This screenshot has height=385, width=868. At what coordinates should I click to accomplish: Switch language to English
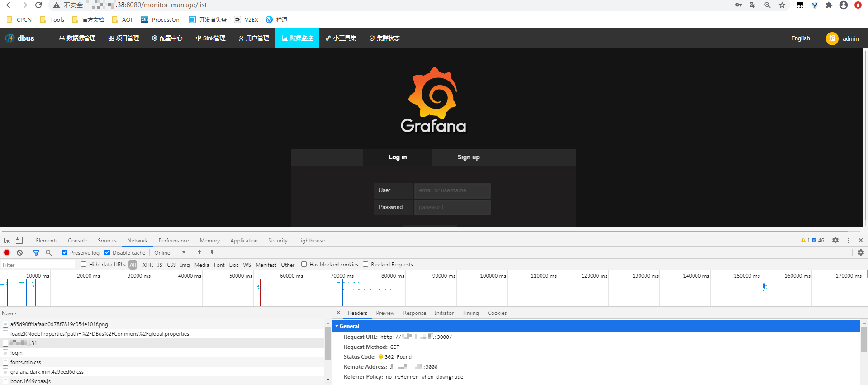801,38
